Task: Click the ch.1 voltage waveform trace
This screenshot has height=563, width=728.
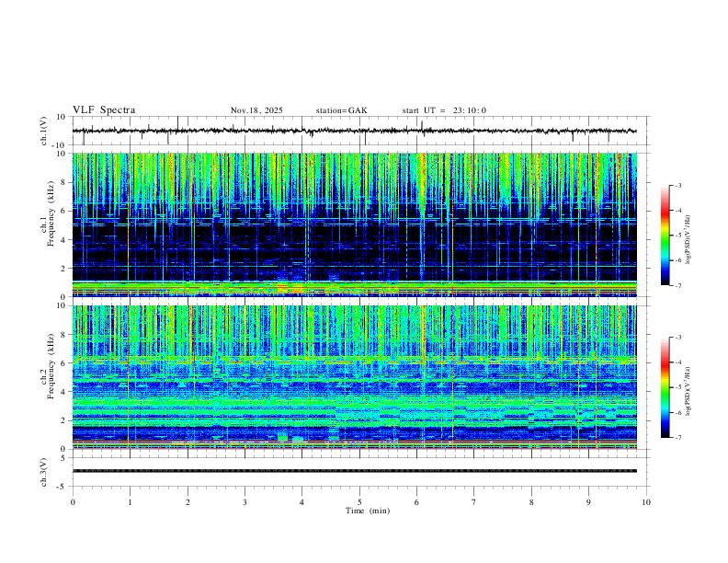Action: 354,131
